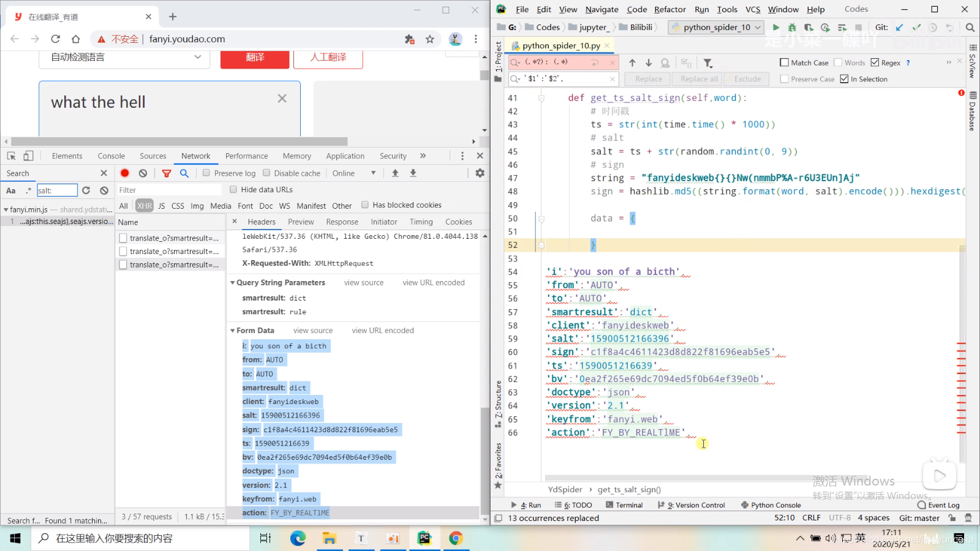The width and height of the screenshot is (980, 551).
Task: Open the Refactor menu in PyCharm
Action: (x=669, y=9)
